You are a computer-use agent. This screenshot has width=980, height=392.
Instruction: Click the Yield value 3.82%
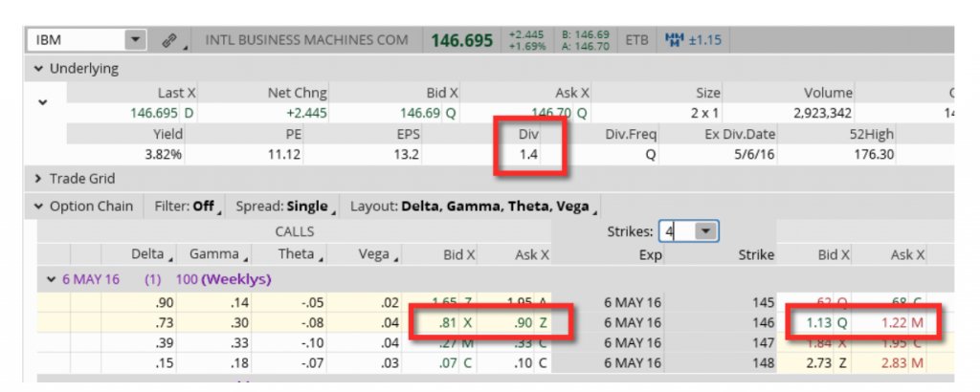[x=163, y=155]
